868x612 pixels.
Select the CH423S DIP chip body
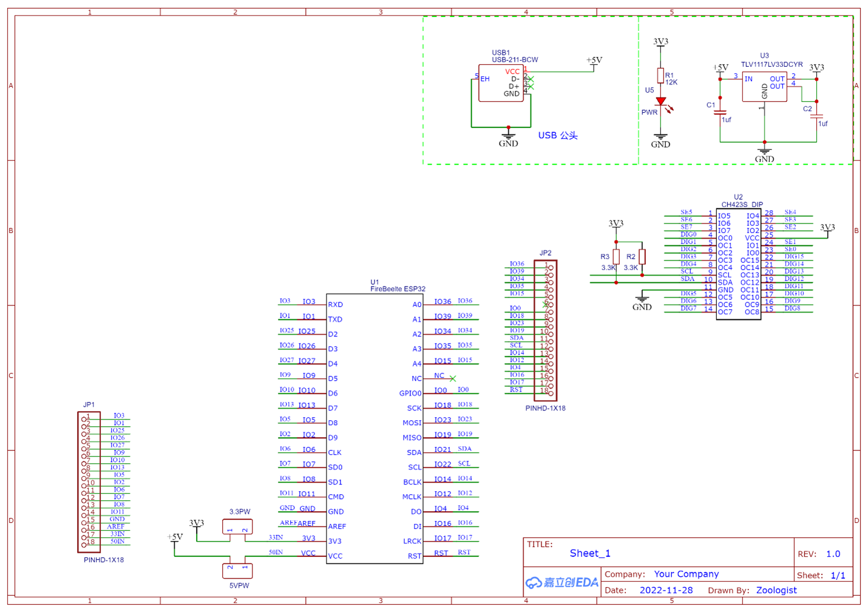click(738, 264)
